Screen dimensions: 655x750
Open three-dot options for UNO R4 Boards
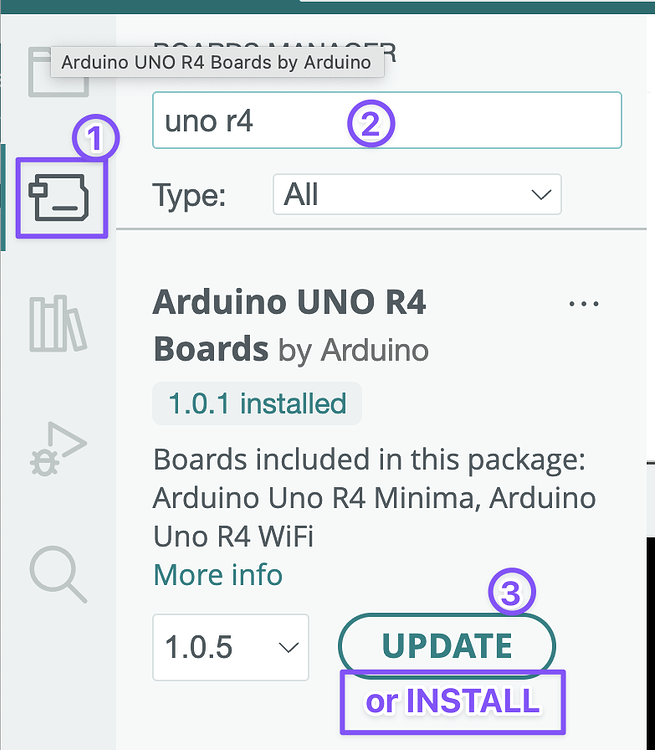point(583,304)
